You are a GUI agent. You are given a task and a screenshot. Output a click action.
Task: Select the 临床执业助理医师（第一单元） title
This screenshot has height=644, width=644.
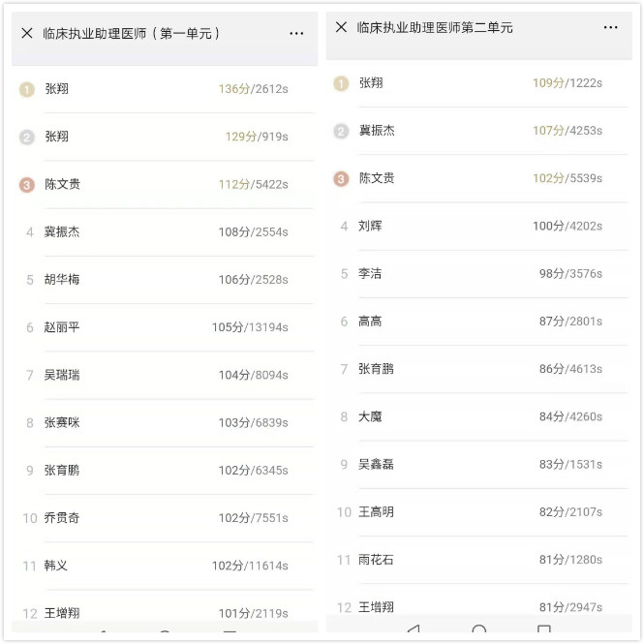131,33
